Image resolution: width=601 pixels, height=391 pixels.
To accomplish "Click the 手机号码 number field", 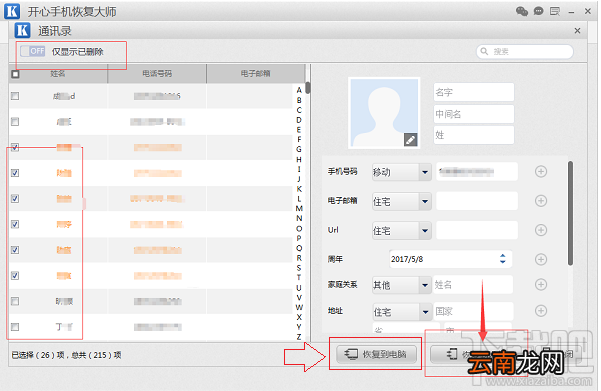I will click(x=477, y=171).
